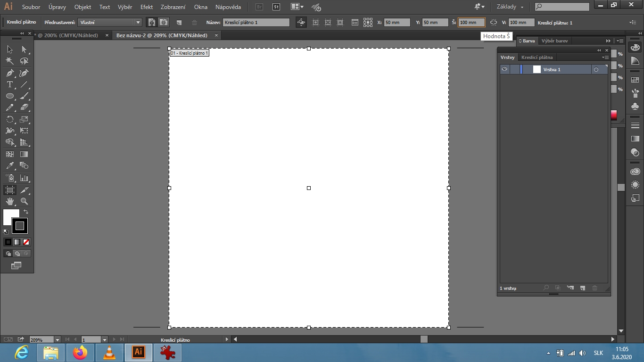This screenshot has width=644, height=362.
Task: Select the Type tool
Action: click(9, 85)
